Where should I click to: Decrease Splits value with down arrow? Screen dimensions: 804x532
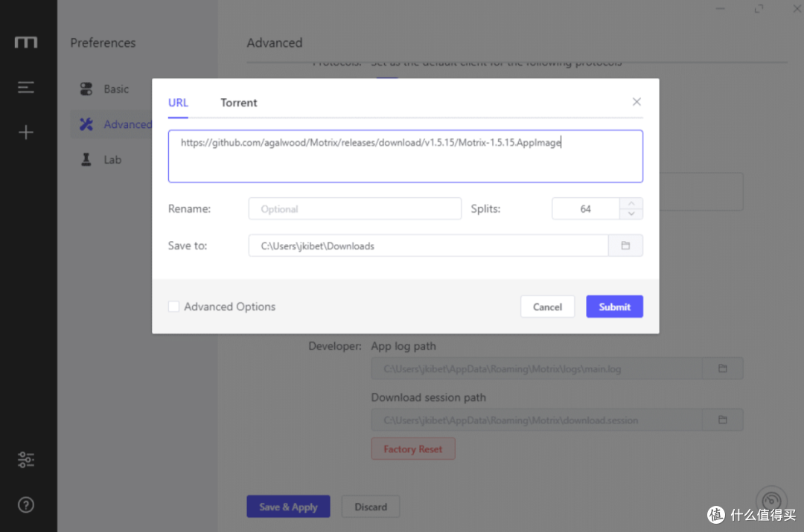(631, 214)
